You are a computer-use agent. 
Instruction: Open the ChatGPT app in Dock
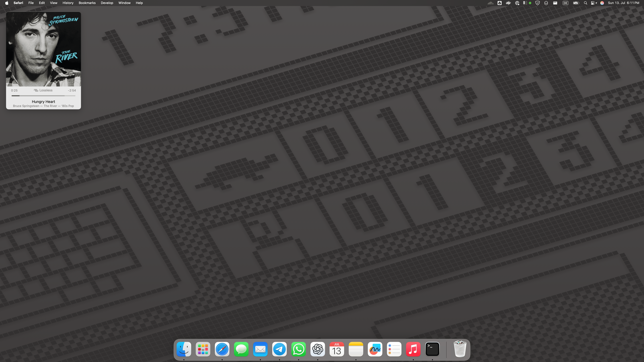(x=318, y=349)
